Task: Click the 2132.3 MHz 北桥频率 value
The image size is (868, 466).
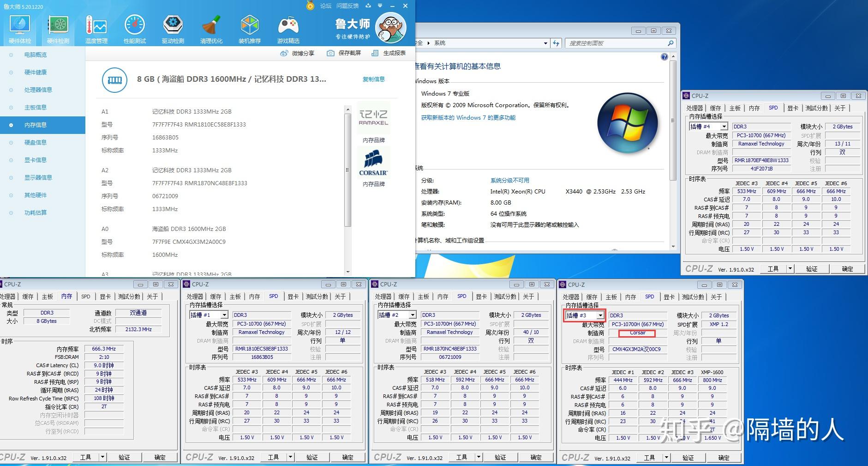Action: [x=138, y=329]
